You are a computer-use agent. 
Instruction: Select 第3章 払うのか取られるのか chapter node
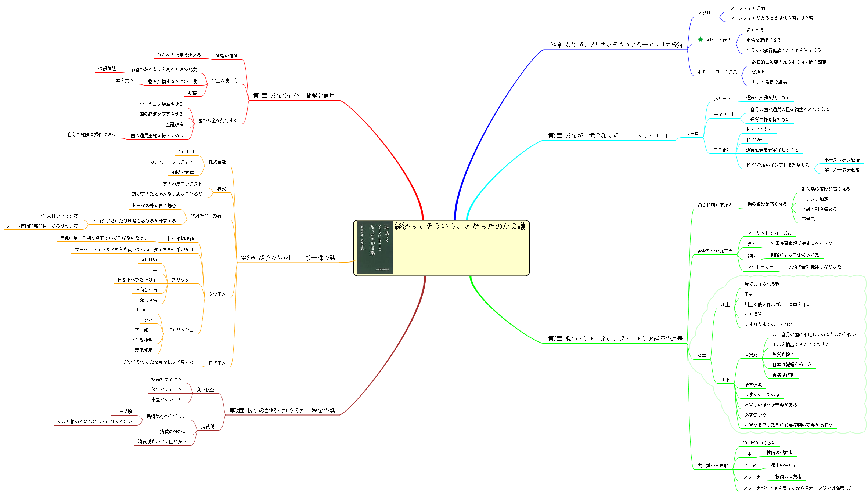pos(282,411)
